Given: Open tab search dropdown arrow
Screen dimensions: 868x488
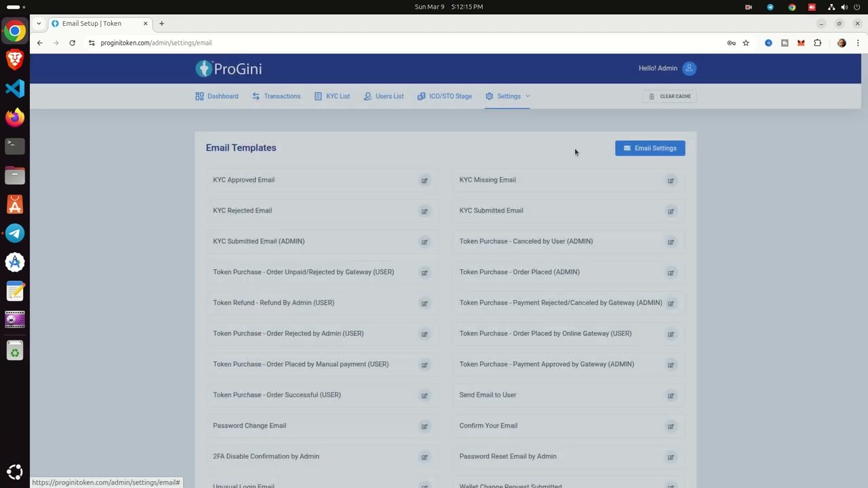Looking at the screenshot, I should pos(39,23).
